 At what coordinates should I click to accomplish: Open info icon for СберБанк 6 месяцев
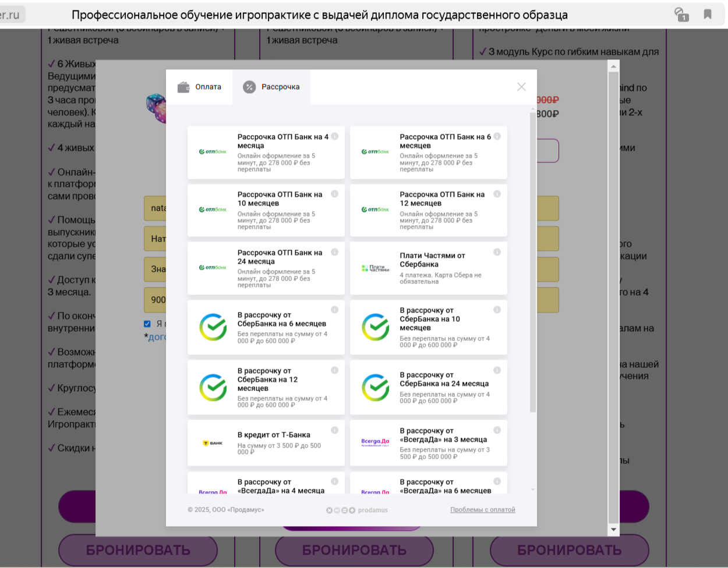tap(334, 310)
